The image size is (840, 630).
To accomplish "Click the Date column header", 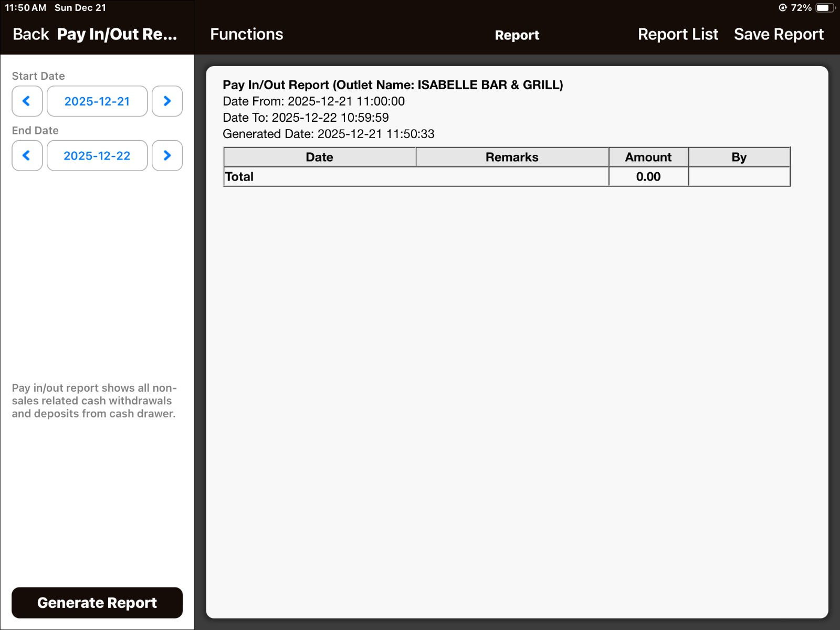I will coord(319,157).
